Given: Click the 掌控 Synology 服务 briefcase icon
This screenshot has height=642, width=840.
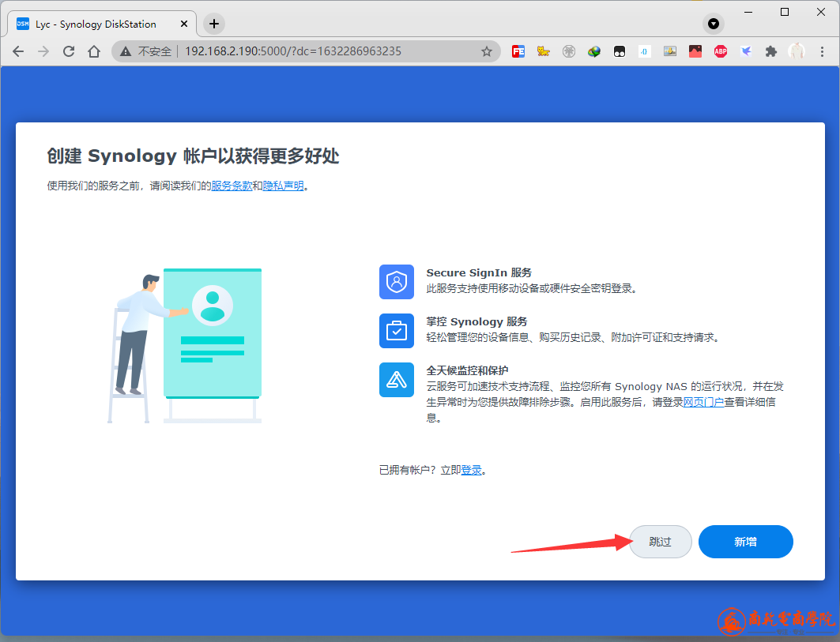Looking at the screenshot, I should click(397, 331).
